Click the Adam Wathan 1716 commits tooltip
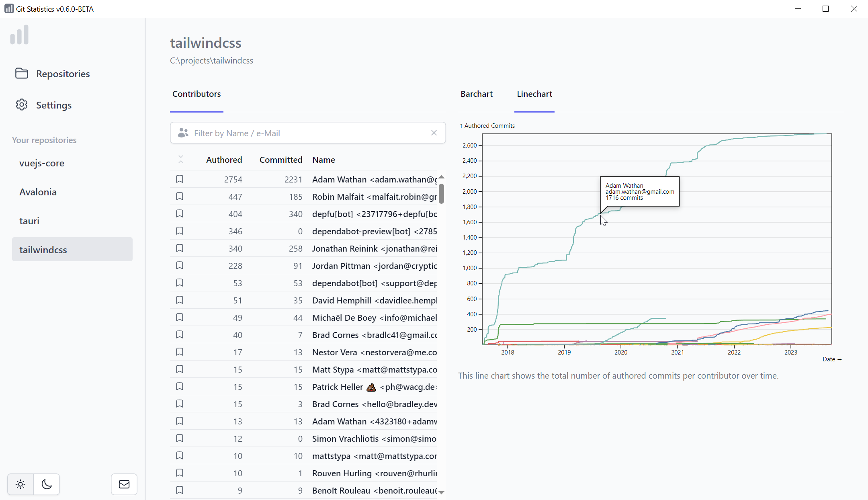The width and height of the screenshot is (868, 500). coord(640,192)
